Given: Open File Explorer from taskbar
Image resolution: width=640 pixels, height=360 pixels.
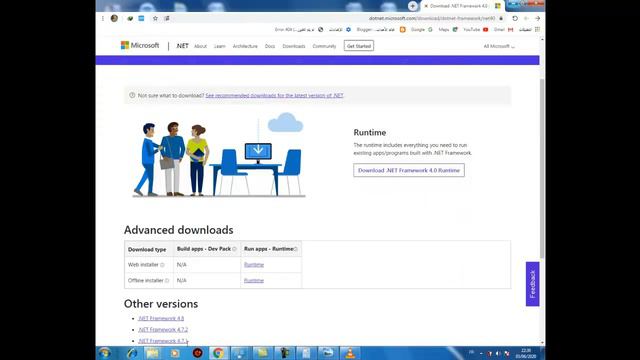Looking at the screenshot, I should pyautogui.click(x=153, y=353).
